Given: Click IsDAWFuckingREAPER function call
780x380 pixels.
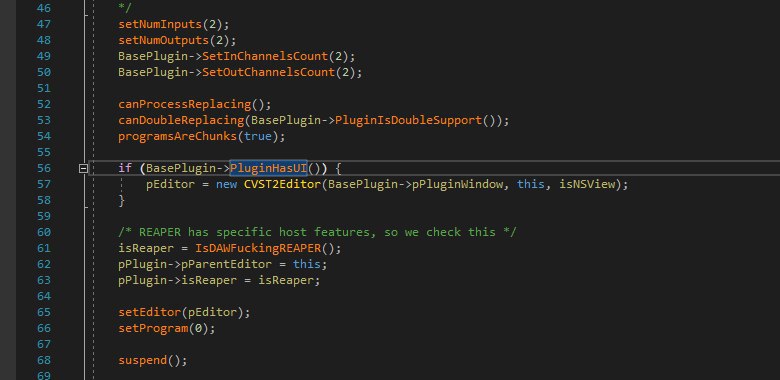Looking at the screenshot, I should coord(258,248).
